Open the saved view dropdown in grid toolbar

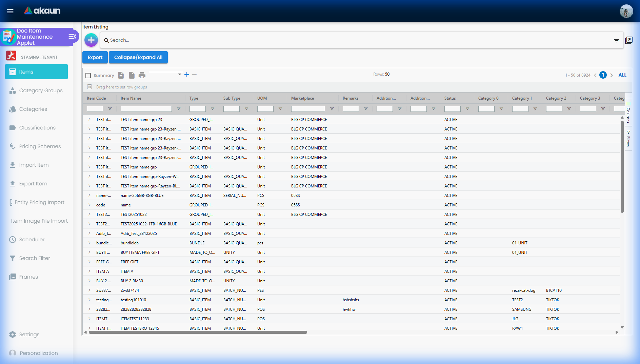coord(165,74)
